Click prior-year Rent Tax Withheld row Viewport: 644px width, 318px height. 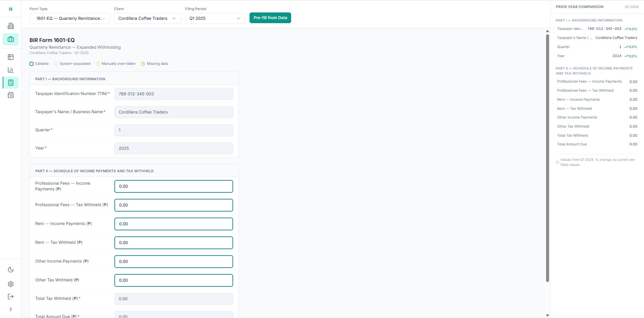[x=597, y=109]
